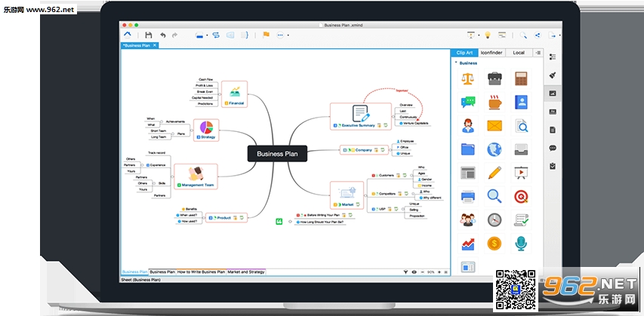This screenshot has height=316, width=644.
Task: Switch to first Business Plan sheet tab
Action: (134, 272)
